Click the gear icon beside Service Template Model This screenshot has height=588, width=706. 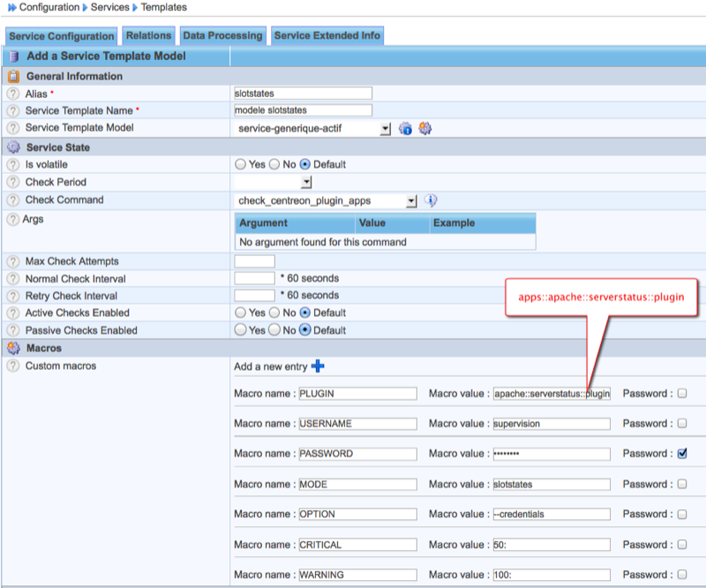[x=425, y=129]
